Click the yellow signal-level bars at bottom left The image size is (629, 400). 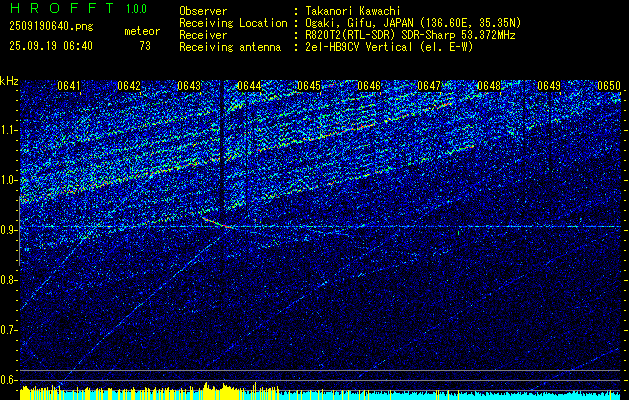[x=149, y=392]
